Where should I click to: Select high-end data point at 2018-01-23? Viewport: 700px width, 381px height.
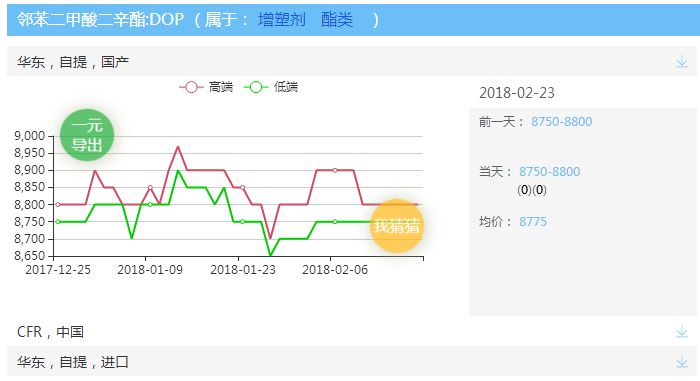click(242, 188)
